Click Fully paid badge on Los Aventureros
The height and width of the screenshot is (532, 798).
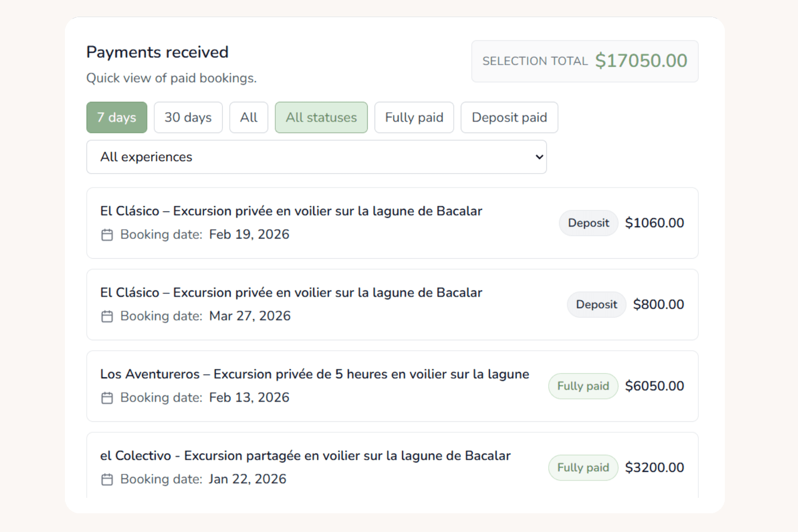pos(583,386)
